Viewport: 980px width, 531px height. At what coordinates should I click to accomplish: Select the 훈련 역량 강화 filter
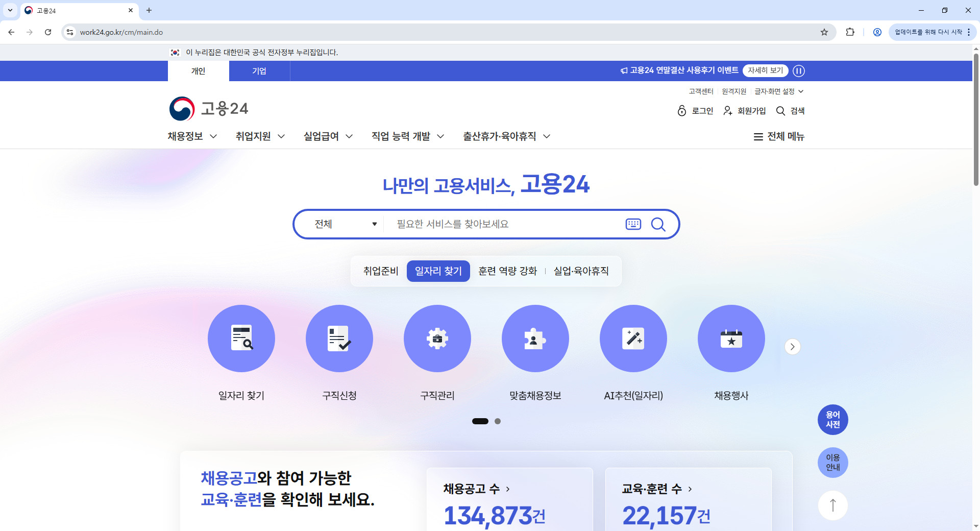click(507, 271)
